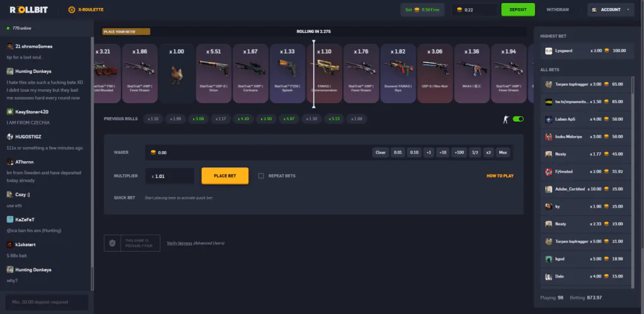Click the multiplier input field
Screen dimensions: 644x314
[x=170, y=176]
